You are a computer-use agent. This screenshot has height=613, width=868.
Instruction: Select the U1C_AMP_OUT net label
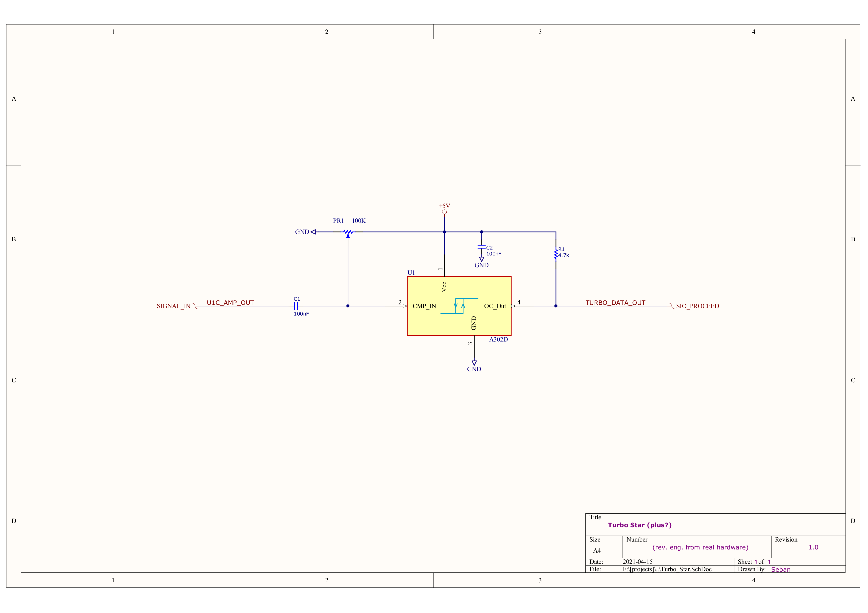pyautogui.click(x=230, y=302)
